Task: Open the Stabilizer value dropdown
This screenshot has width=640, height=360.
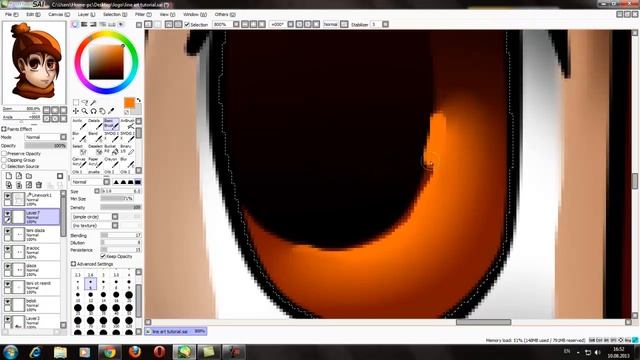Action: pos(385,24)
